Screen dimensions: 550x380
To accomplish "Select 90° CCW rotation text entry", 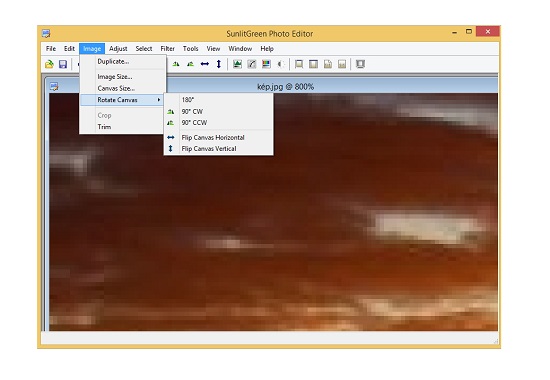I will 194,123.
